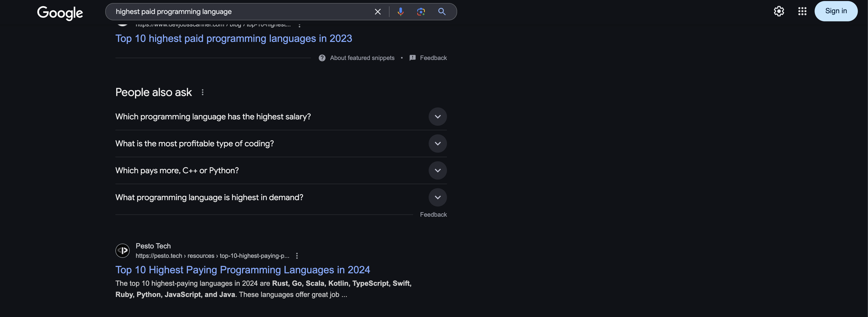Start a voice search with the microphone icon
The width and height of the screenshot is (868, 317).
[400, 11]
